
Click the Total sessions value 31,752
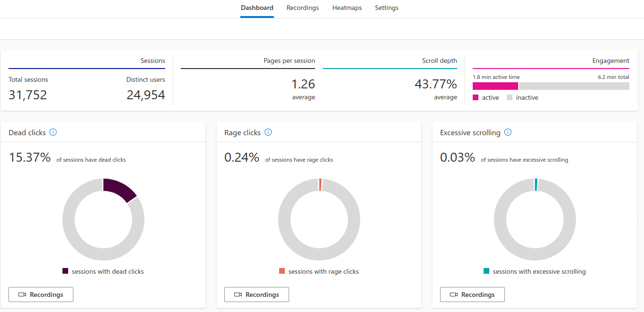click(28, 95)
